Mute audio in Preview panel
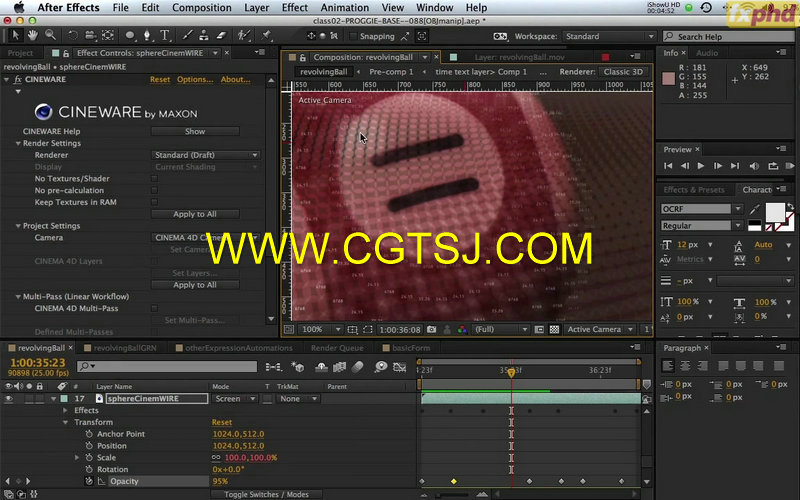Screen dimensions: 800x500 point(754,166)
